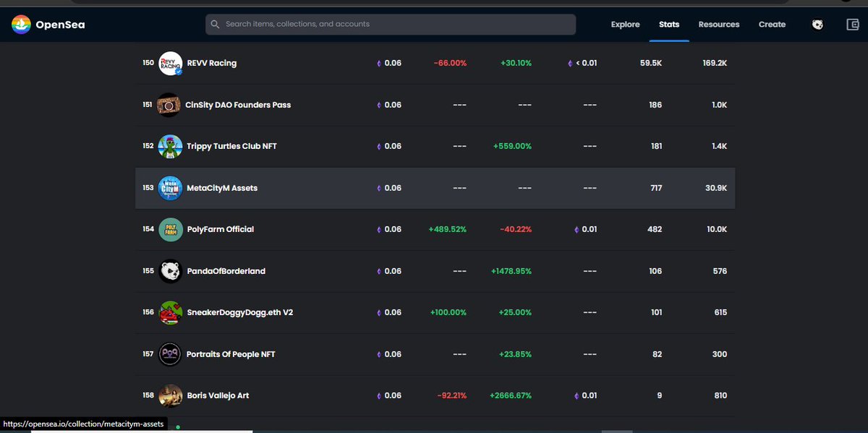The image size is (868, 433).
Task: Click the Boris Vallejo Art avatar
Action: (170, 396)
